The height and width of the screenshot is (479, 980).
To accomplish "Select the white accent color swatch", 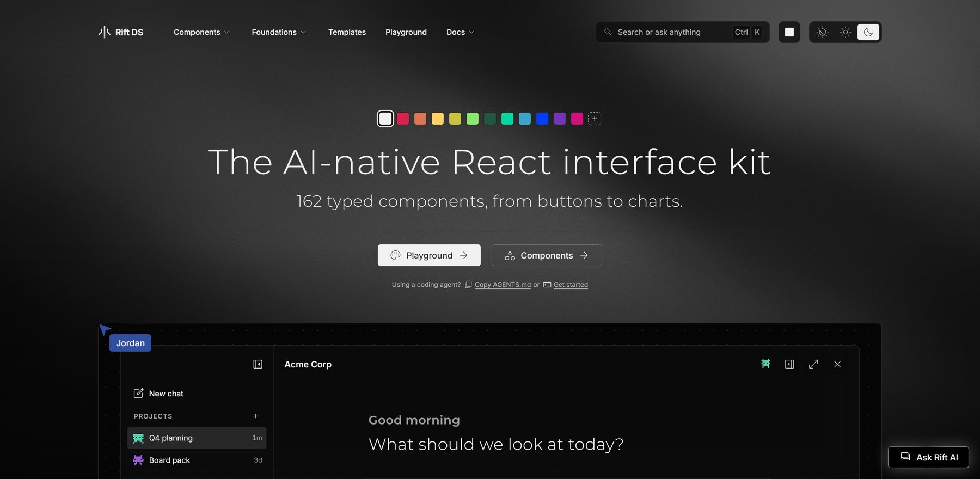I will point(385,119).
